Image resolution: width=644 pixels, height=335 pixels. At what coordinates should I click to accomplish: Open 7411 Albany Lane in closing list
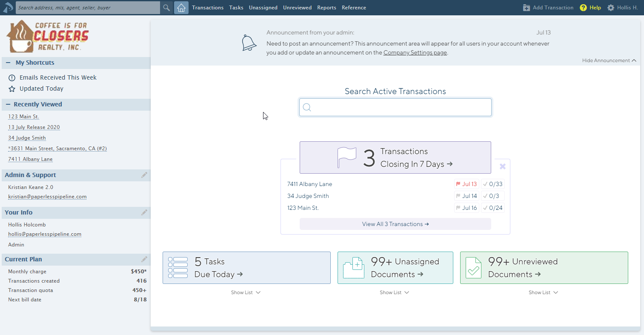[x=309, y=184]
